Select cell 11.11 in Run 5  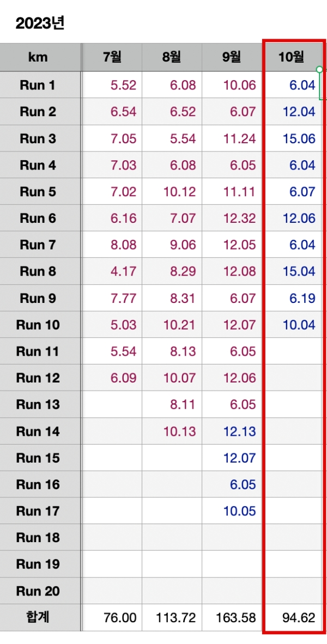tap(232, 191)
